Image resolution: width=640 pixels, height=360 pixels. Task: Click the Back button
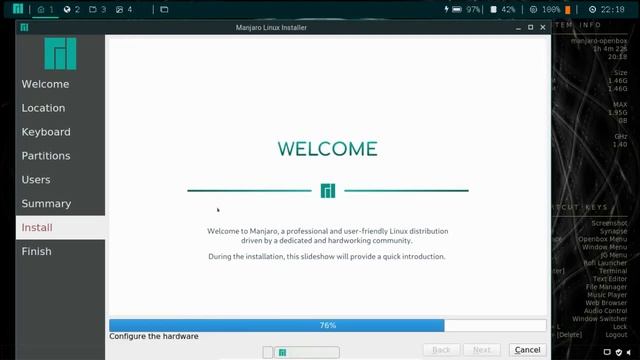[441, 350]
